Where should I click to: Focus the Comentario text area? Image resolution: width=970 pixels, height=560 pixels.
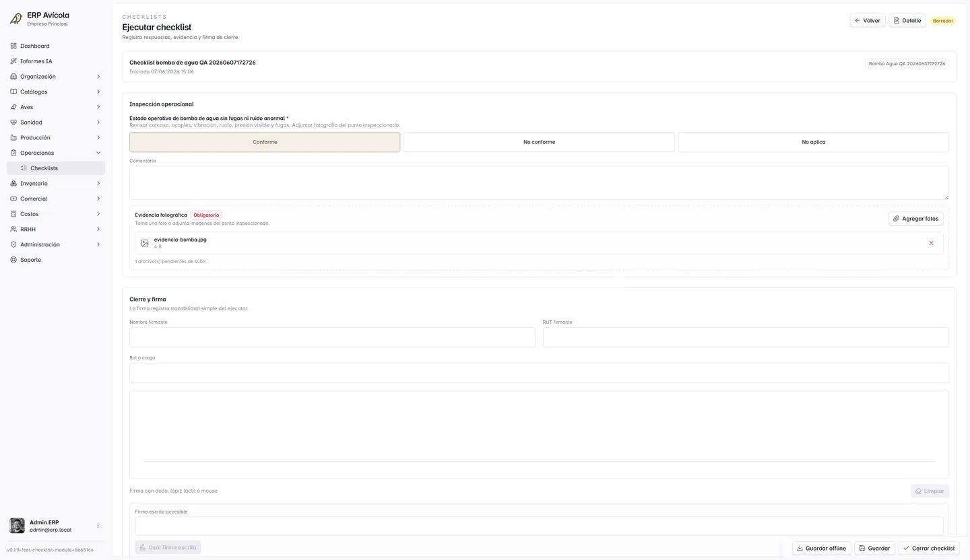point(539,183)
